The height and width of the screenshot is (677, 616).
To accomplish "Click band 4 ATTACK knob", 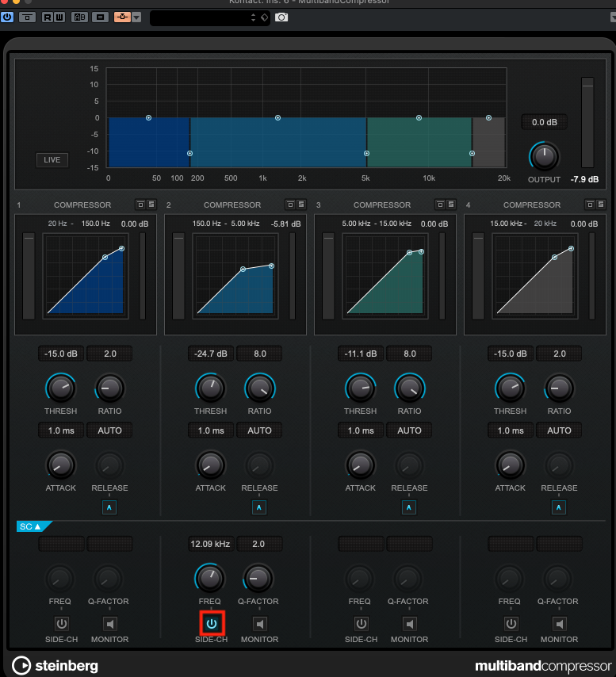I will [511, 465].
